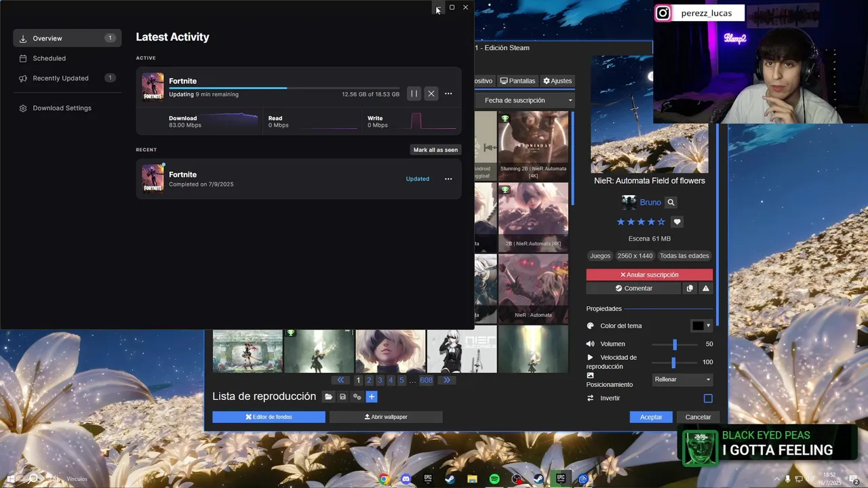The image size is (868, 488).
Task: Open the Posicionamiento Rellenar dropdown
Action: click(683, 380)
